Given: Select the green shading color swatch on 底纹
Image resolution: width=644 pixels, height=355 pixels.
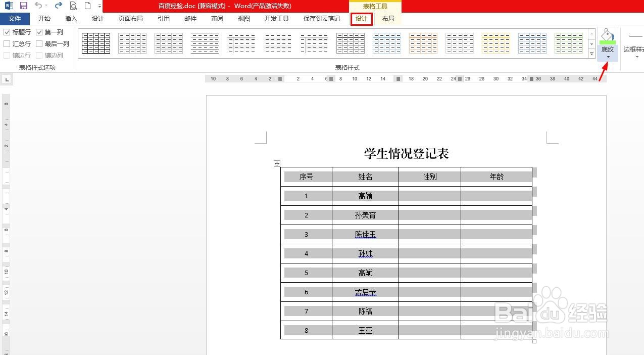Looking at the screenshot, I should click(608, 42).
